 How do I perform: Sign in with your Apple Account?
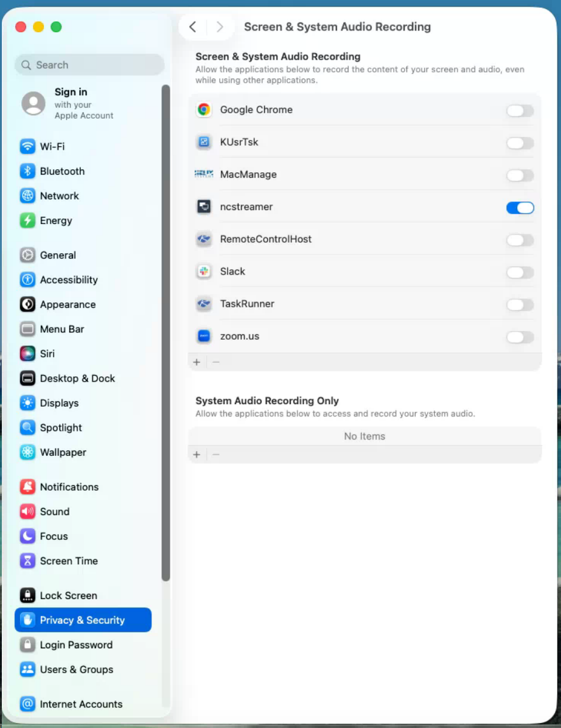[83, 103]
